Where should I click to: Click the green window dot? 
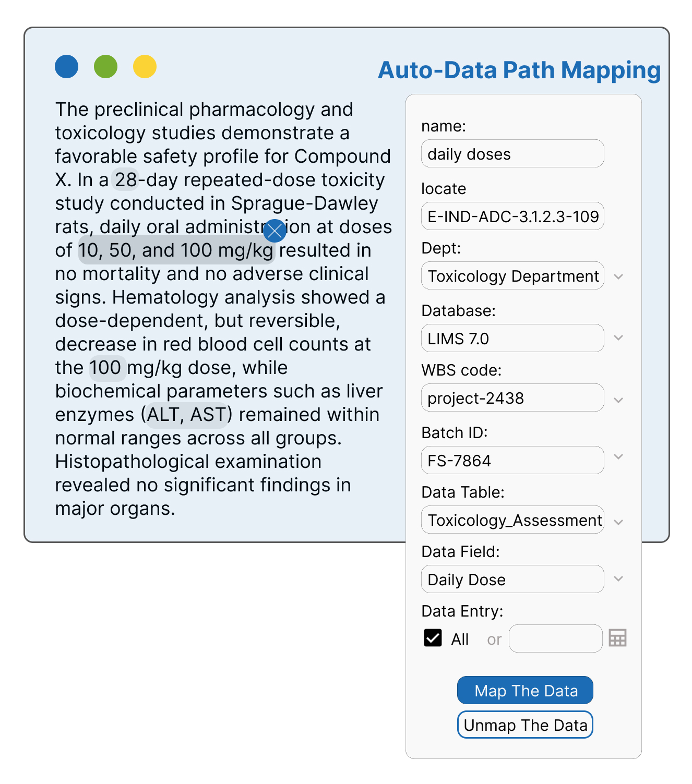coord(106,67)
